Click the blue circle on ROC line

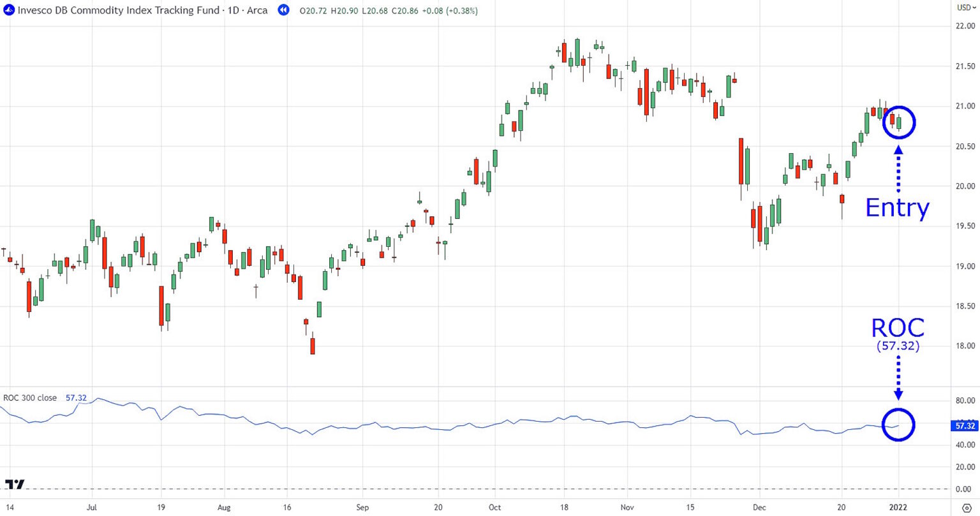[898, 425]
